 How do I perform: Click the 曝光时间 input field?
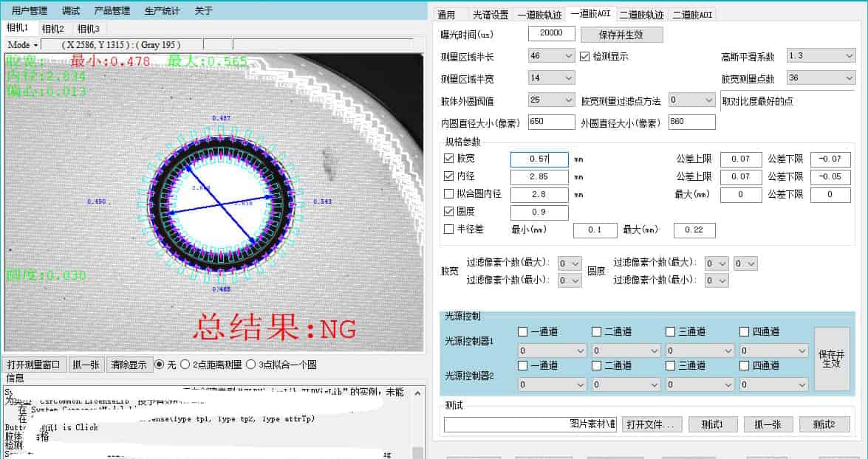pyautogui.click(x=551, y=33)
